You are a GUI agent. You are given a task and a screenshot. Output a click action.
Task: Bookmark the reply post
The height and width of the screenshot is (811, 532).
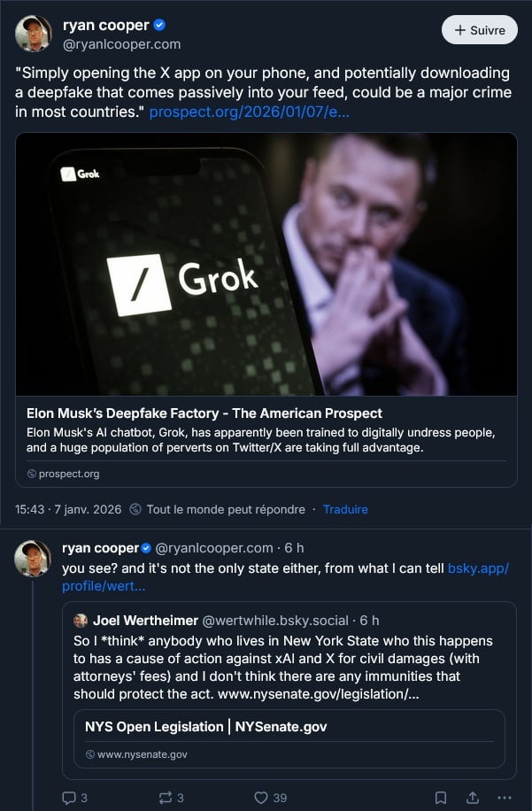pyautogui.click(x=441, y=798)
